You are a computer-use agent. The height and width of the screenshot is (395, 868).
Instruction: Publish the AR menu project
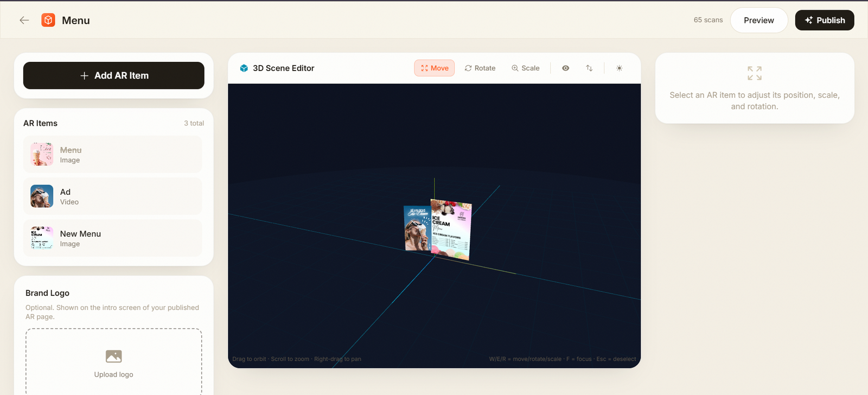click(825, 20)
